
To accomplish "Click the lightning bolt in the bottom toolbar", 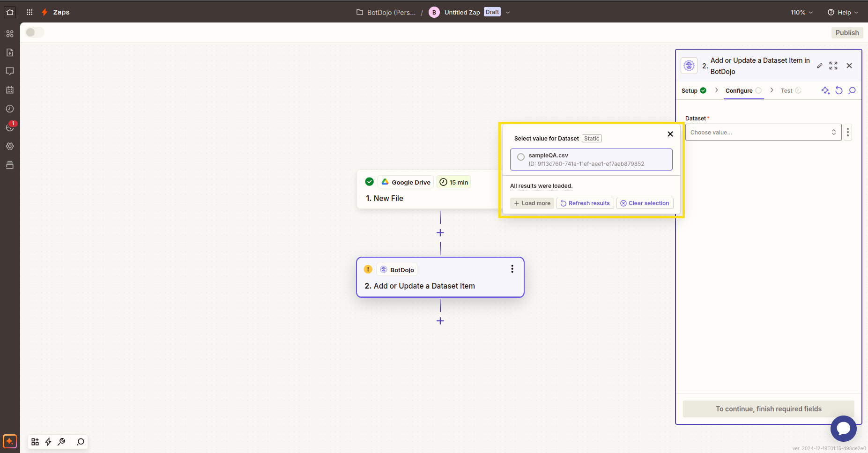I will [x=48, y=442].
